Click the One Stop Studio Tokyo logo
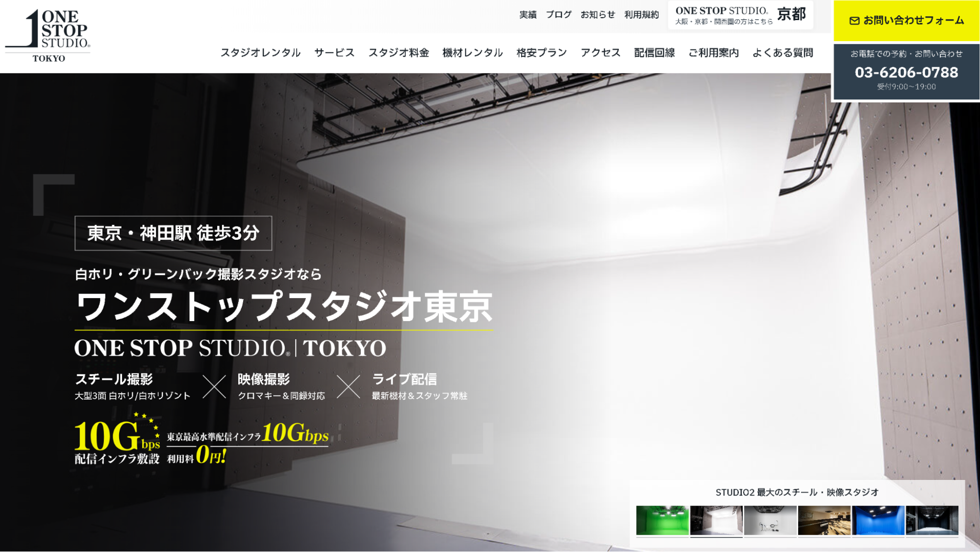The image size is (980, 552). [48, 36]
